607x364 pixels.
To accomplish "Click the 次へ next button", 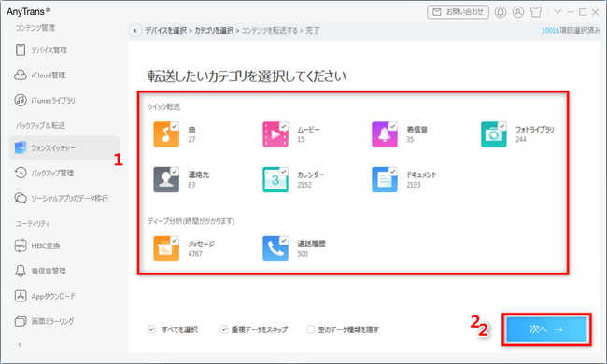I will (546, 329).
